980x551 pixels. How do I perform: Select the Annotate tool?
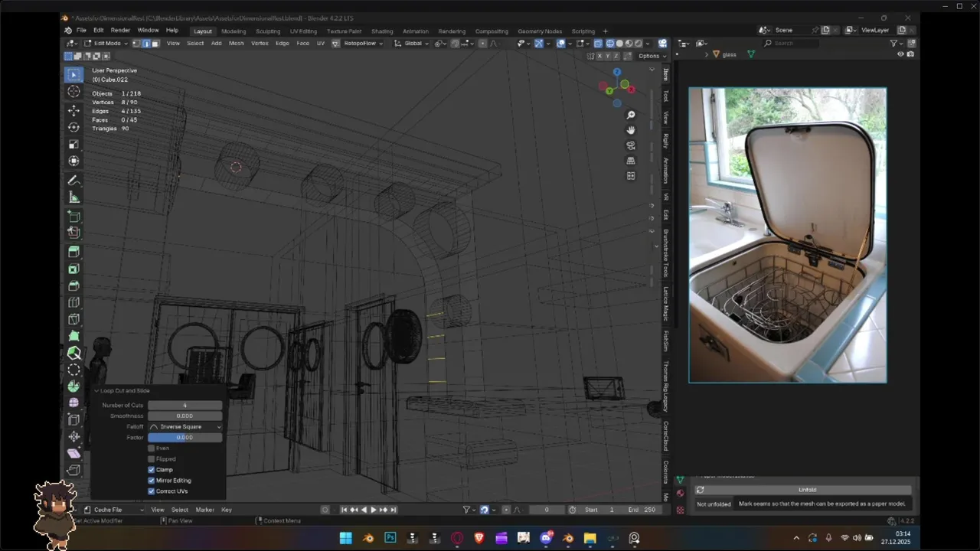coord(73,181)
